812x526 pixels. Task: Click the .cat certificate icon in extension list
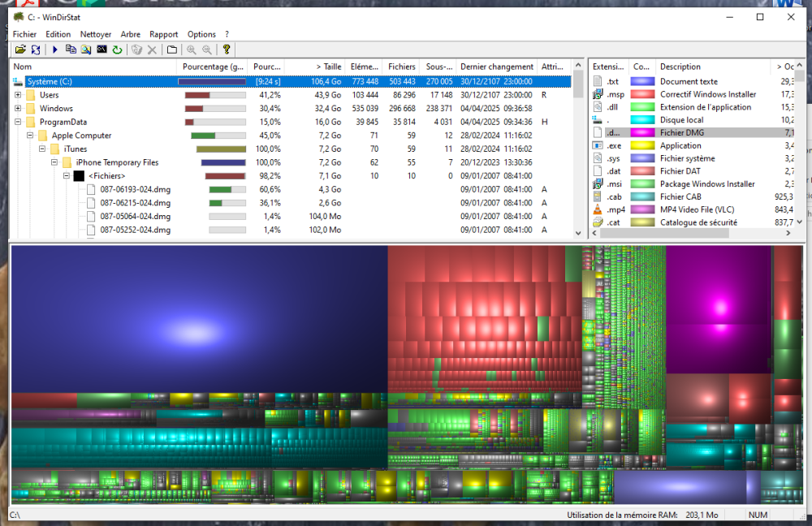tap(598, 222)
